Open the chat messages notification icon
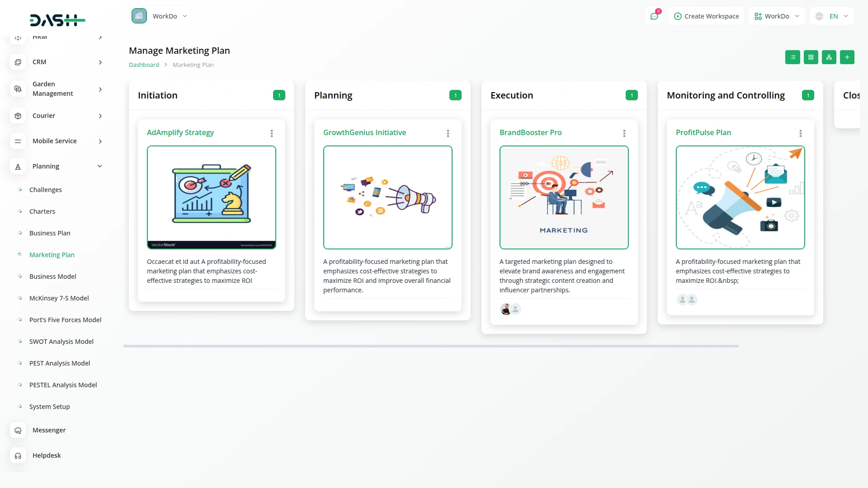Screen dimensions: 868x488 point(654,16)
